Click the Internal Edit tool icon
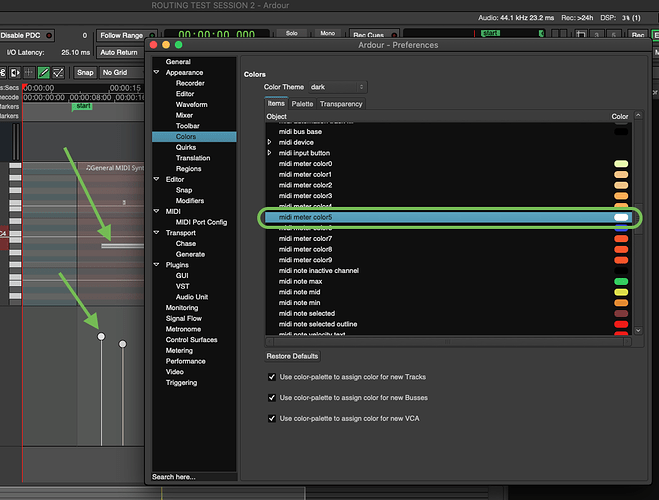This screenshot has width=659, height=500. pyautogui.click(x=58, y=72)
